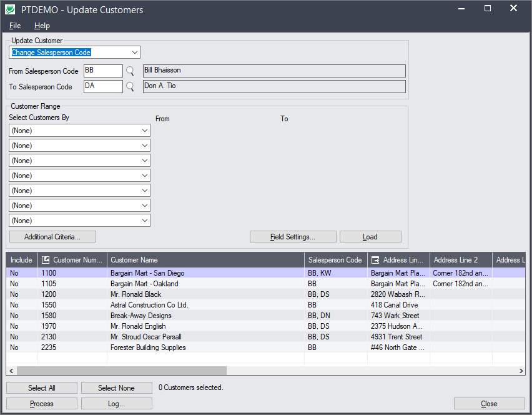
Task: Toggle Include value for customer 1550
Action: tap(14, 305)
